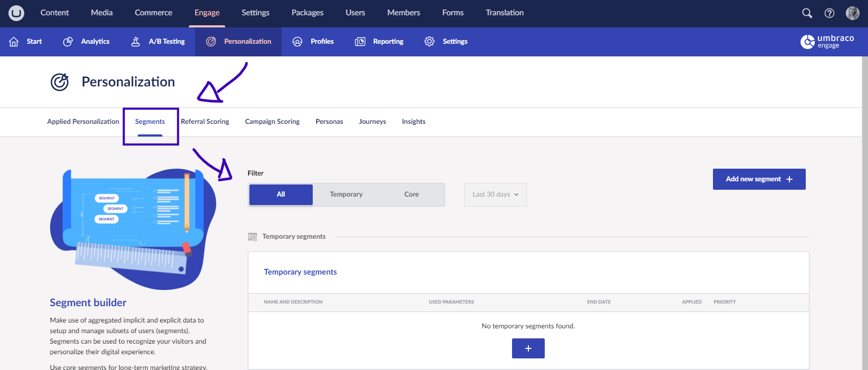Click the Profiles person icon
Screen dimensions: 868x370
point(297,42)
